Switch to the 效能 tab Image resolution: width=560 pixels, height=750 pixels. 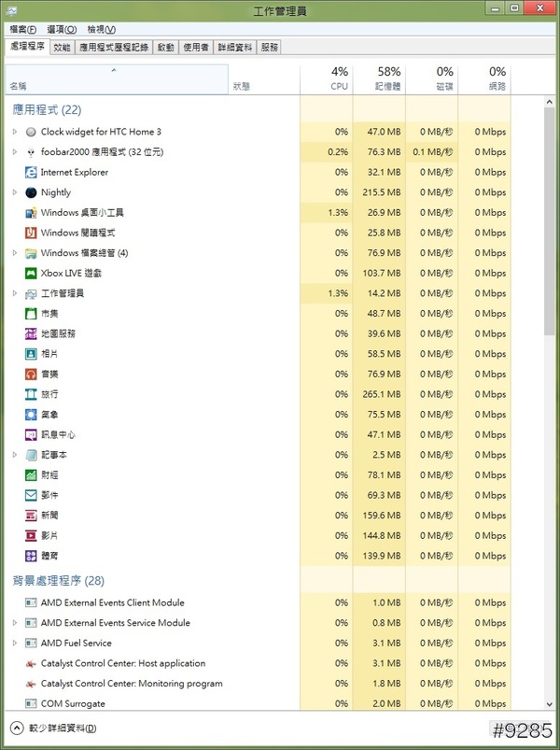(62, 47)
